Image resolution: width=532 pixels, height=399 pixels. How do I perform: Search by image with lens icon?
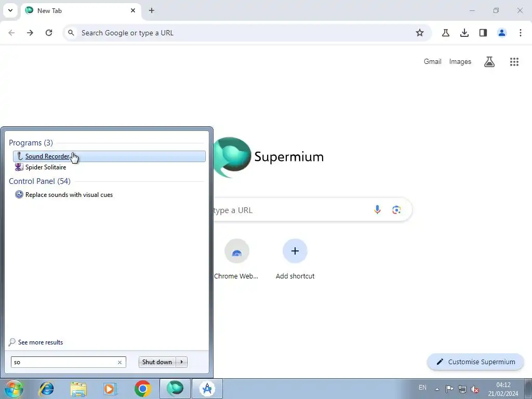pyautogui.click(x=396, y=210)
